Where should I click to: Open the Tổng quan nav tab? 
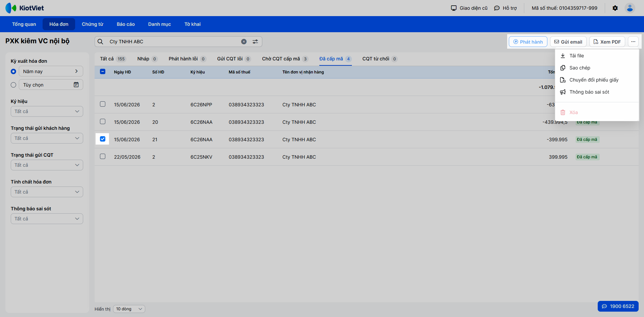tap(24, 24)
